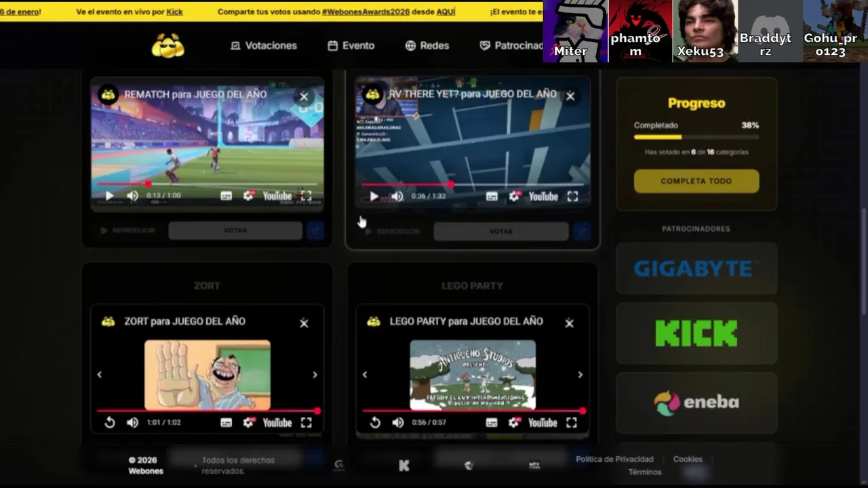Toggle subtitles on RV THERE YET? video
This screenshot has height=488, width=868.
492,197
